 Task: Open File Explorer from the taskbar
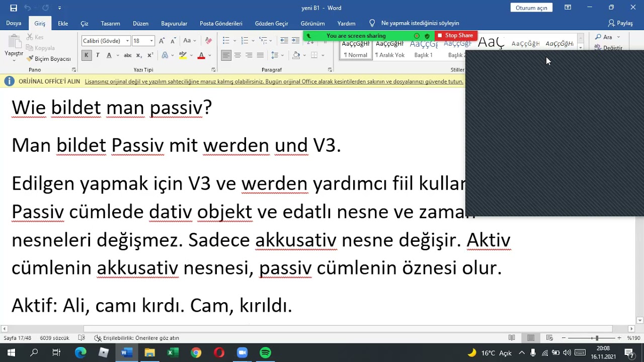click(x=149, y=353)
